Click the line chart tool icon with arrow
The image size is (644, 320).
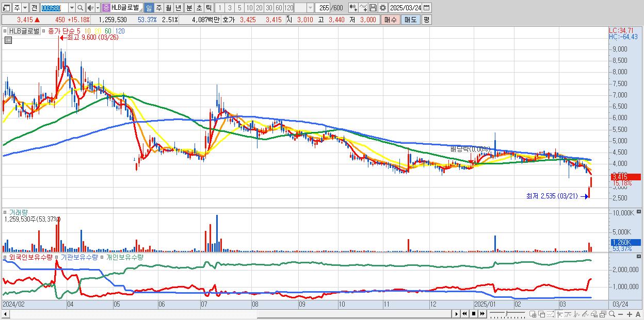point(363,8)
